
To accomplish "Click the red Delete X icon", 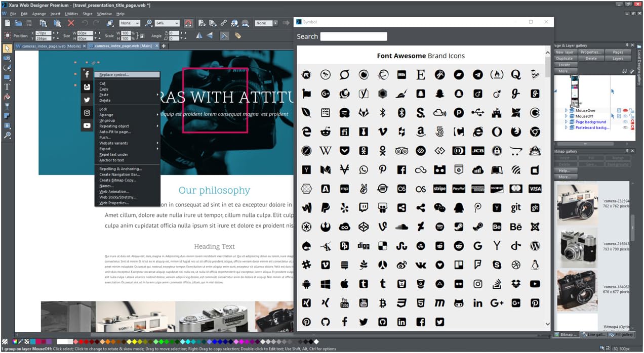I will click(x=71, y=23).
